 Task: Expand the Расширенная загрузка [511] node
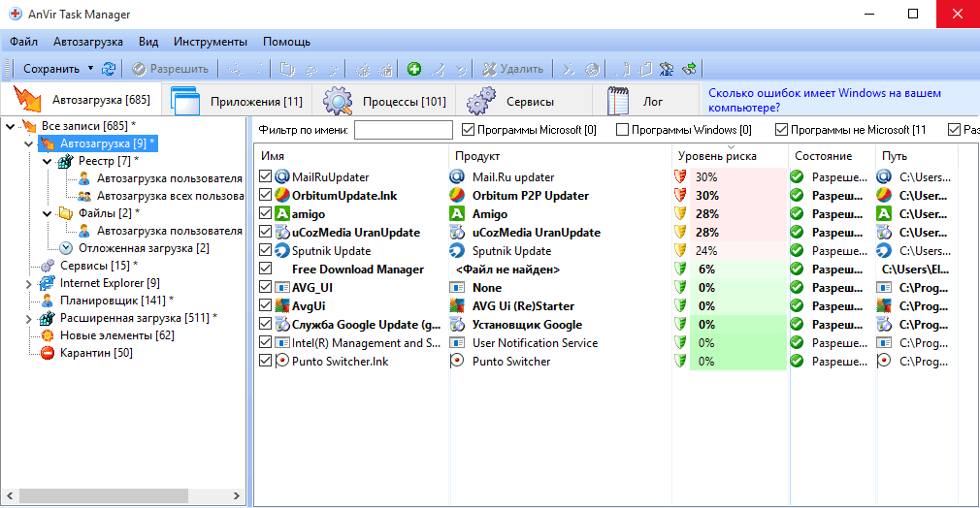[x=29, y=319]
